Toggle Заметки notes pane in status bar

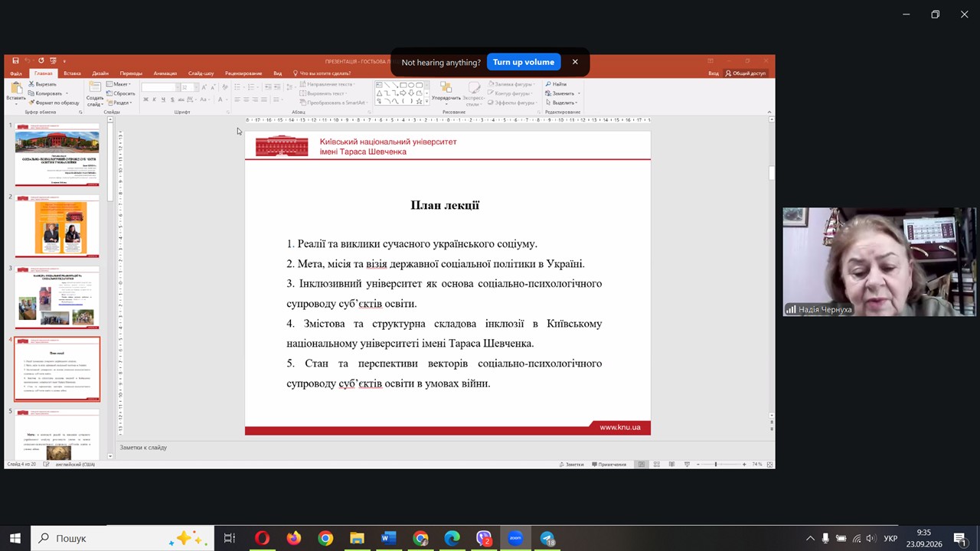pos(571,465)
